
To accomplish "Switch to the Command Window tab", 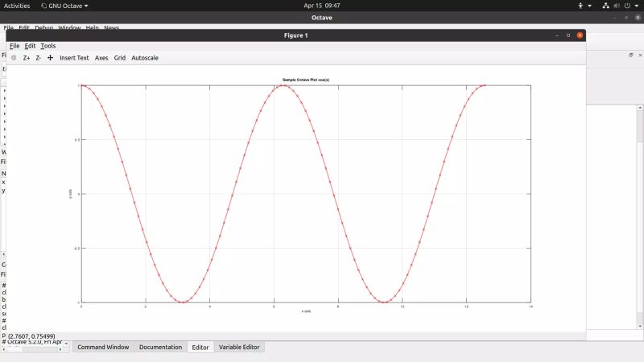I will [103, 348].
